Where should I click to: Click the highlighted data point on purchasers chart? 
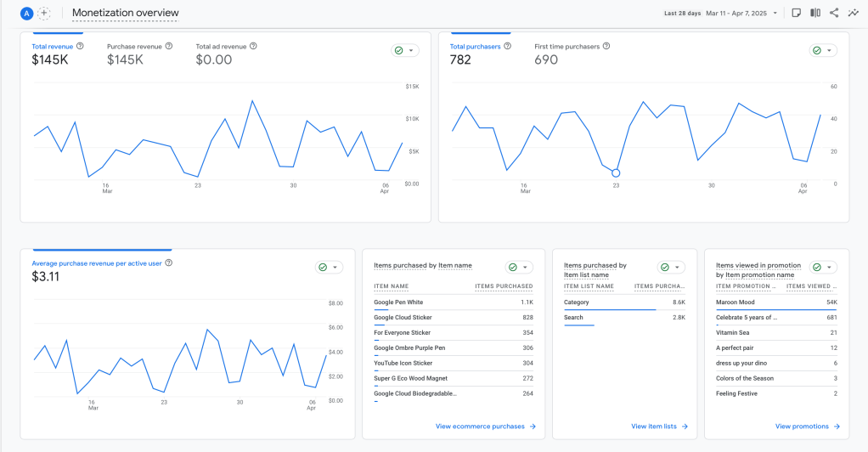coord(616,172)
